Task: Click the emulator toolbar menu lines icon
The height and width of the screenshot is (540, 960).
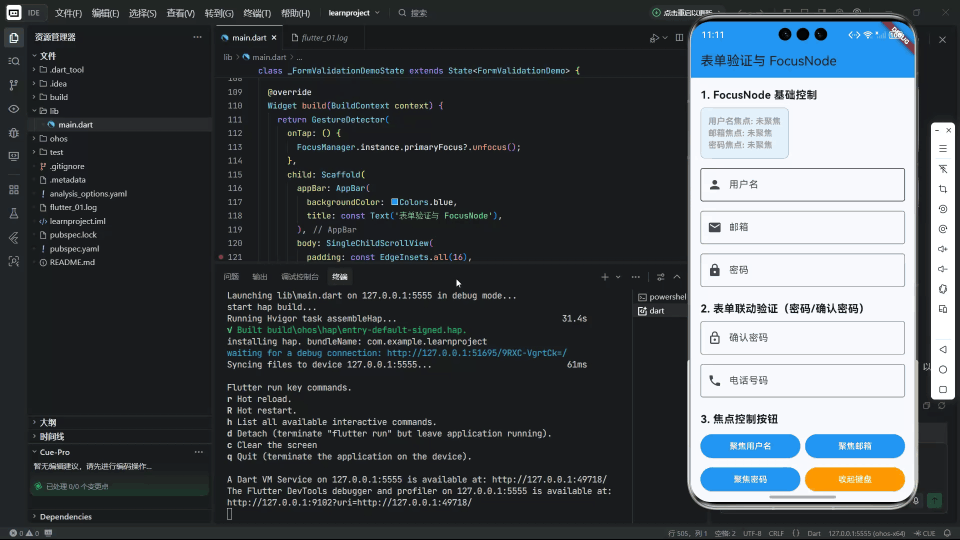Action: pos(943,149)
